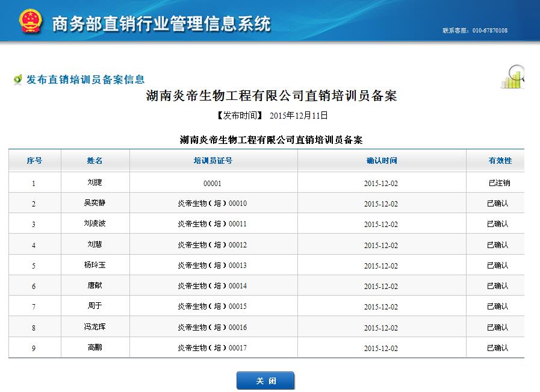The image size is (540, 392).
Task: Click the 已注销 status in row 1
Action: coord(498,183)
